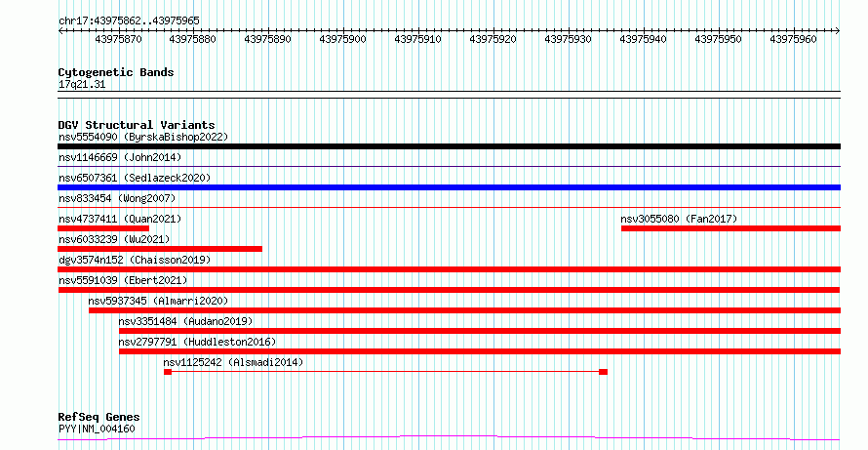868x450 pixels.
Task: Select the red nsv3055080 variant bar
Action: tap(730, 228)
